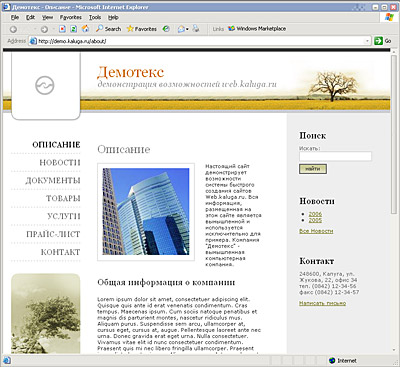Click the round site logo emblem
Image resolution: width=400 pixels, height=367 pixels.
45,85
